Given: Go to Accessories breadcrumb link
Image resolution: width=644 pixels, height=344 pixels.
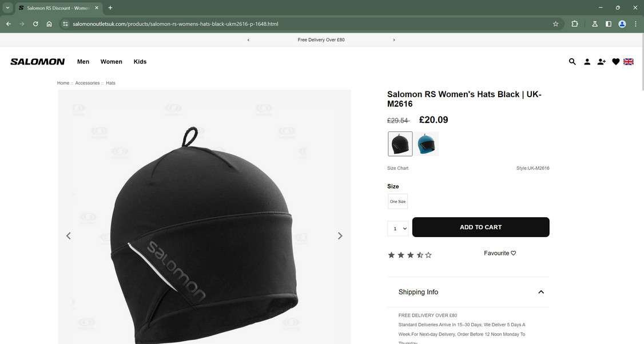Looking at the screenshot, I should click(x=88, y=83).
